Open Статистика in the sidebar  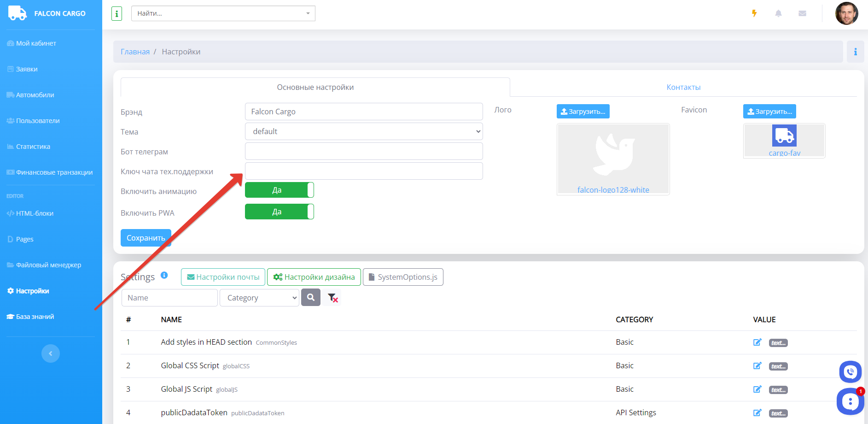click(x=33, y=147)
